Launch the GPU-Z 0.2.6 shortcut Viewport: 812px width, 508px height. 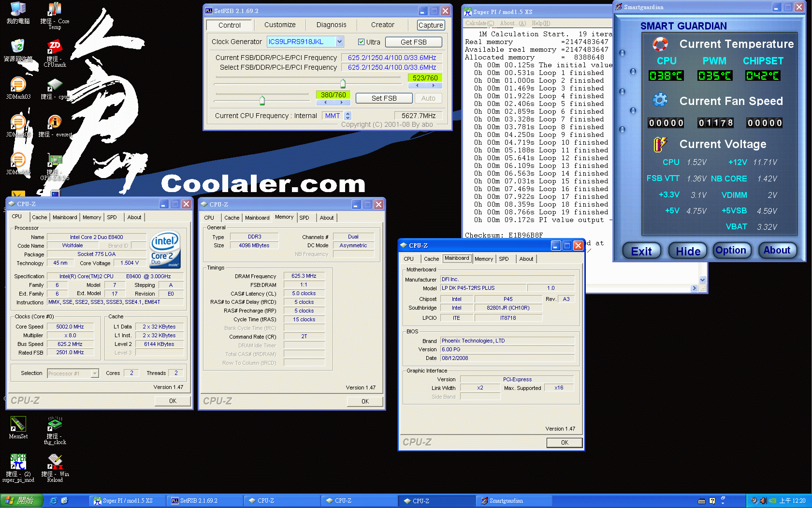point(55,166)
